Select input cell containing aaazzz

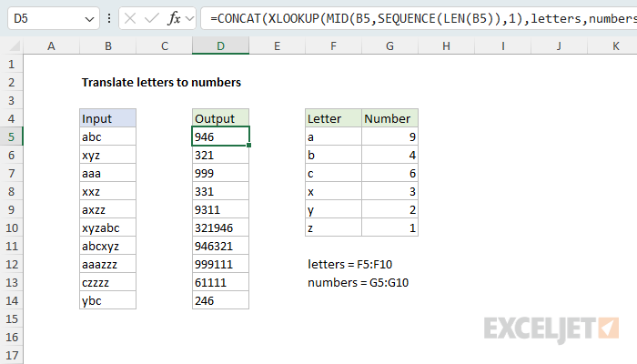tap(108, 264)
